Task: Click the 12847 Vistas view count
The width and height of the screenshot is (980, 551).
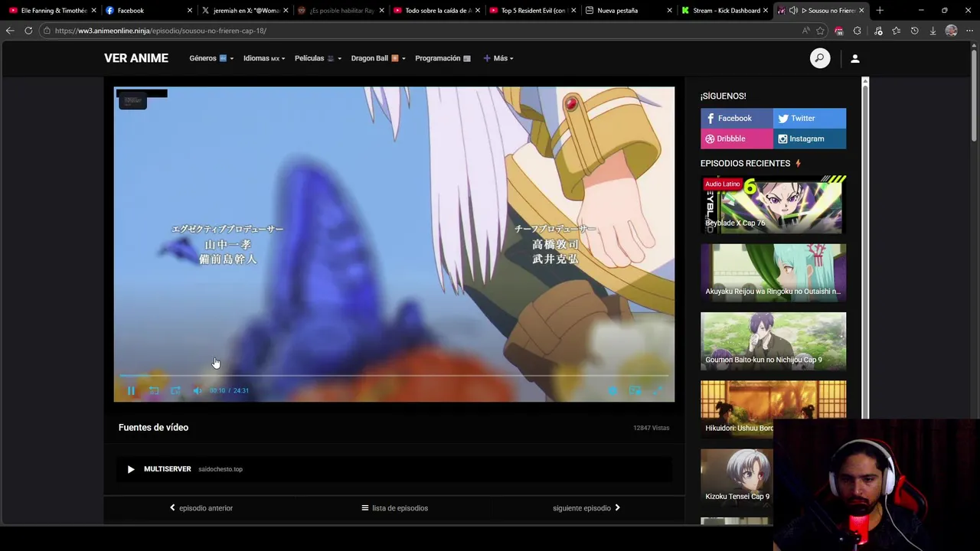Action: [x=651, y=428]
